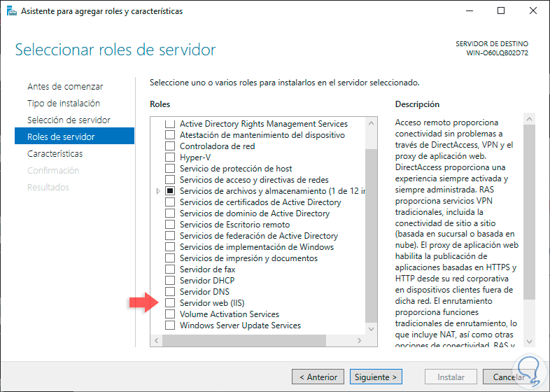Enable the Servidor web (IIS) checkbox
Image resolution: width=550 pixels, height=392 pixels.
point(170,303)
